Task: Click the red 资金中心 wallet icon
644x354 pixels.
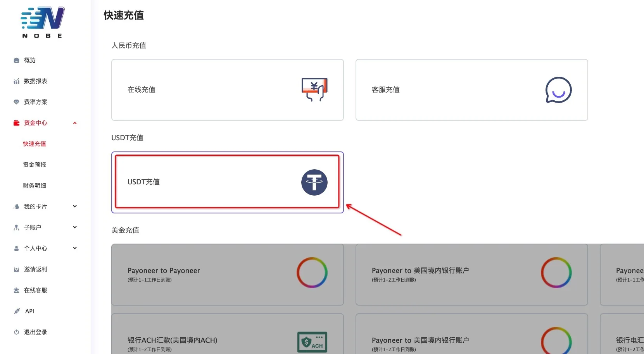Action: [16, 123]
